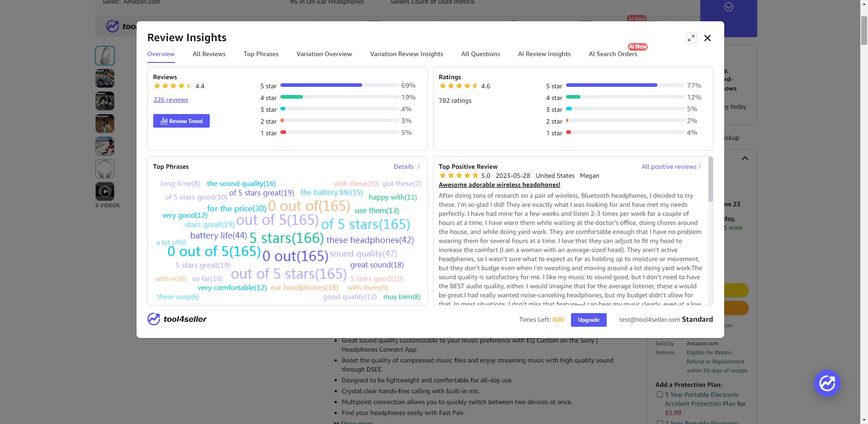Select the third product thumbnail
Image resolution: width=868 pixels, height=424 pixels.
pyautogui.click(x=105, y=101)
